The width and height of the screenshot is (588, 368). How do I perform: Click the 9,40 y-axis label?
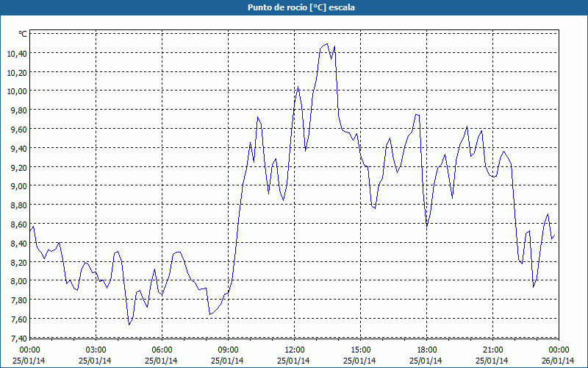(x=19, y=149)
